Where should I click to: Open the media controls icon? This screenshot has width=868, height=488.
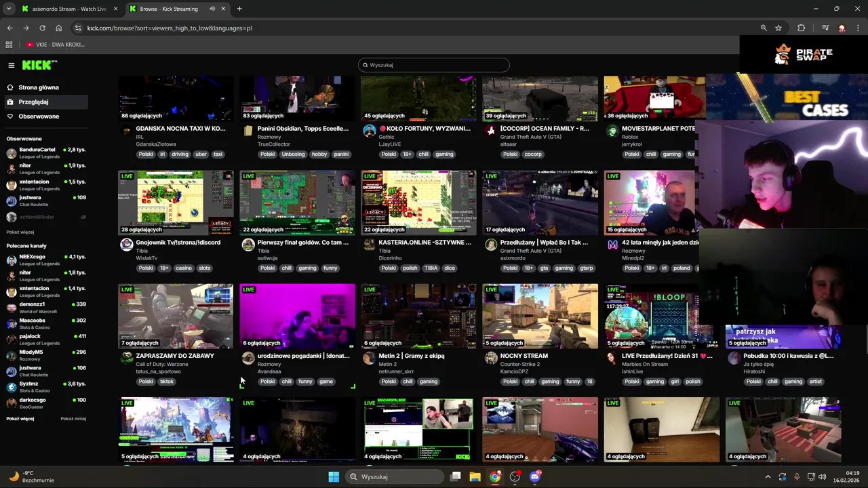tap(825, 28)
